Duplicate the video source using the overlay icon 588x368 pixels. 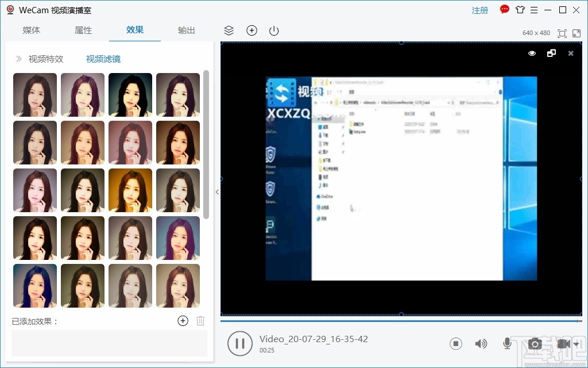click(x=552, y=53)
